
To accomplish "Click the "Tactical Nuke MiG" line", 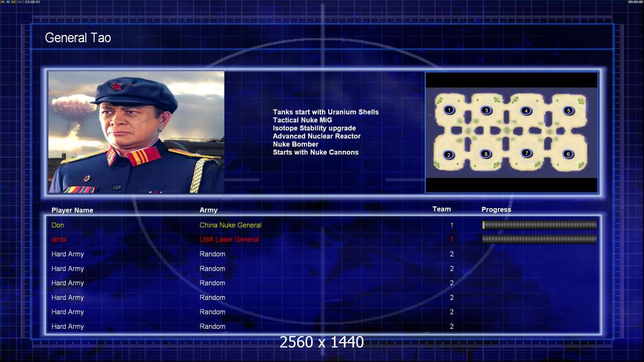I will [302, 120].
